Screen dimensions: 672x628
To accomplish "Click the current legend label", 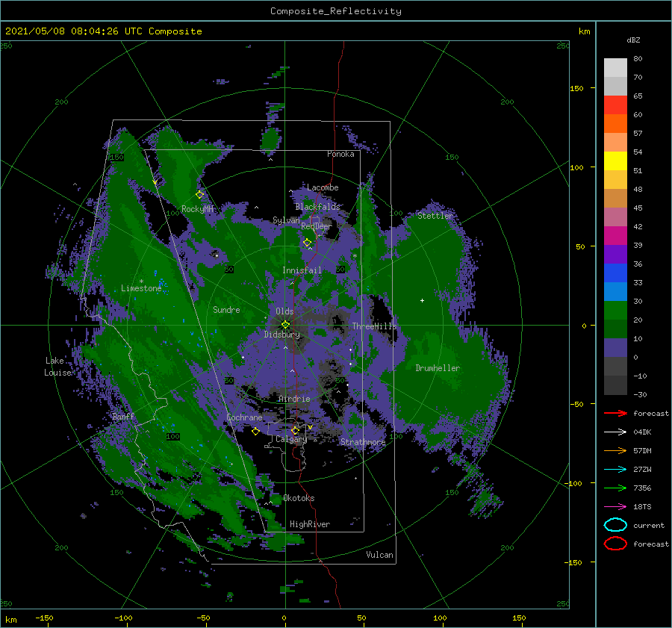I will [x=649, y=525].
